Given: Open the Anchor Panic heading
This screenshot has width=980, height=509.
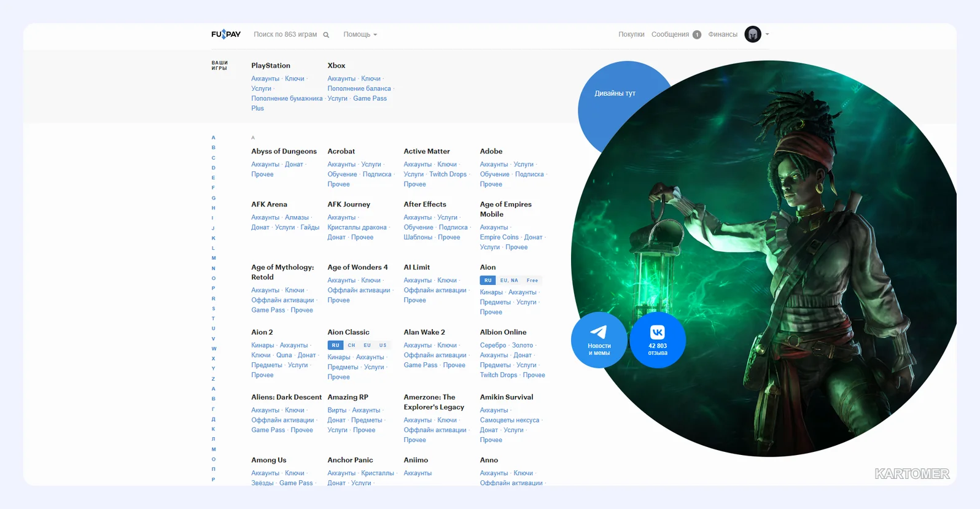Looking at the screenshot, I should pyautogui.click(x=350, y=460).
